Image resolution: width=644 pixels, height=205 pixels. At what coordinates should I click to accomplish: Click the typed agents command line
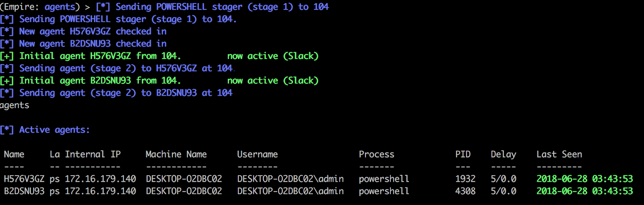point(14,105)
